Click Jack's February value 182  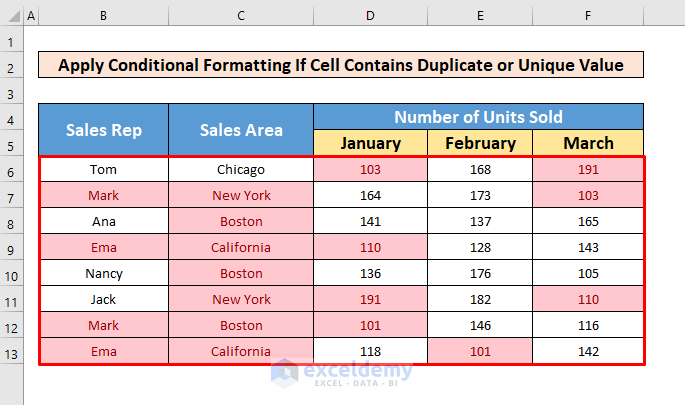[x=480, y=300]
